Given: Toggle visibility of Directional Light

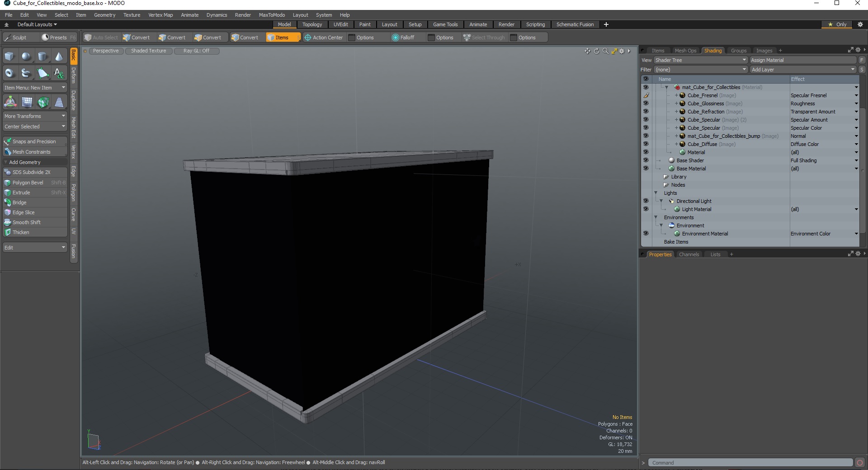Looking at the screenshot, I should (646, 201).
